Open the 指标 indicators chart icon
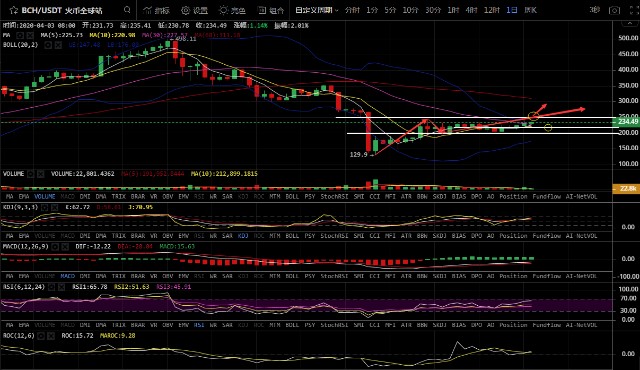 point(147,10)
